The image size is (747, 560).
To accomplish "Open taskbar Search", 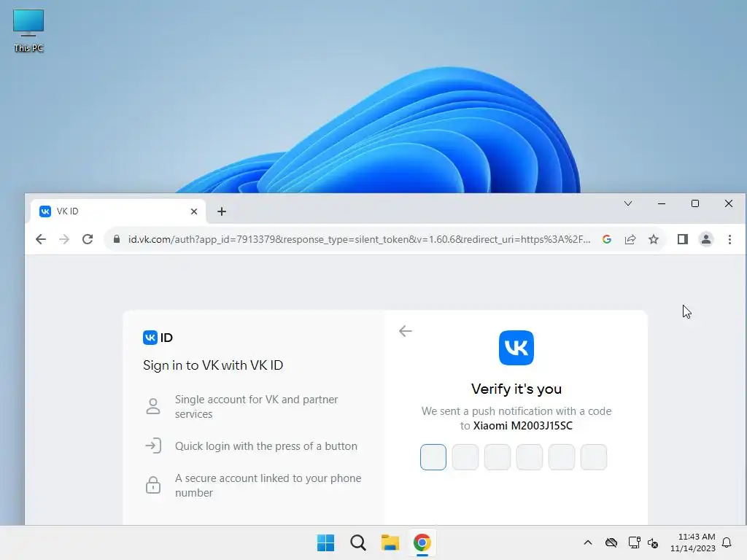I will click(357, 542).
